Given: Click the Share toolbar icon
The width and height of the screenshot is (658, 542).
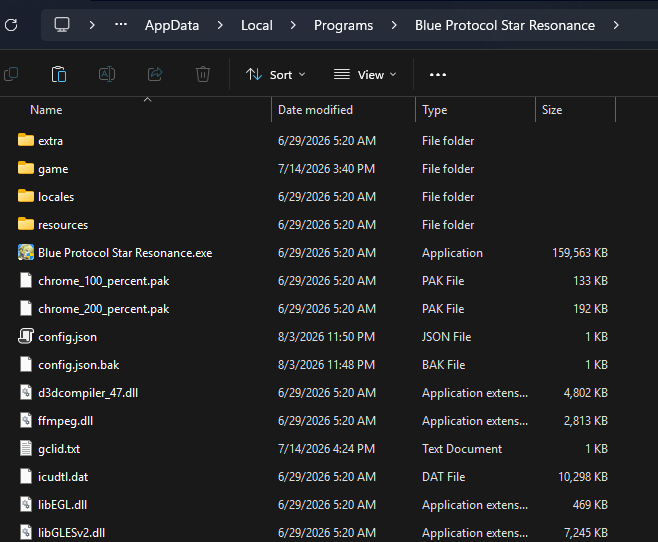Looking at the screenshot, I should click(155, 74).
